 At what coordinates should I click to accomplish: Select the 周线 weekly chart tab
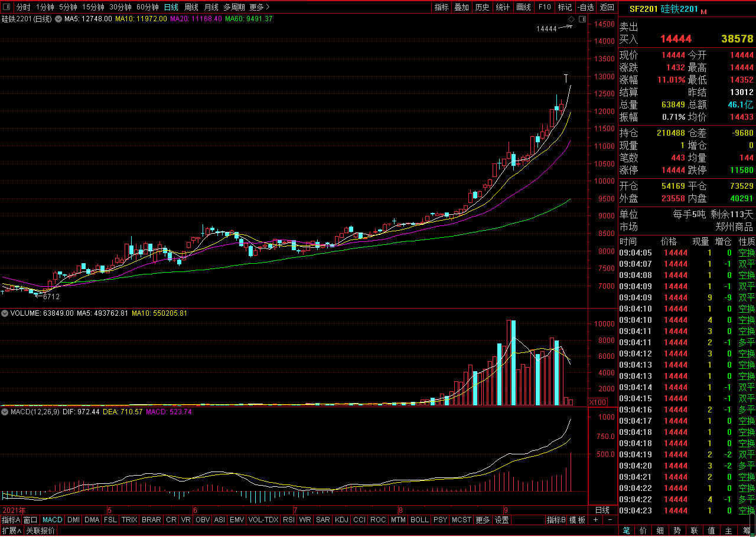pyautogui.click(x=191, y=7)
